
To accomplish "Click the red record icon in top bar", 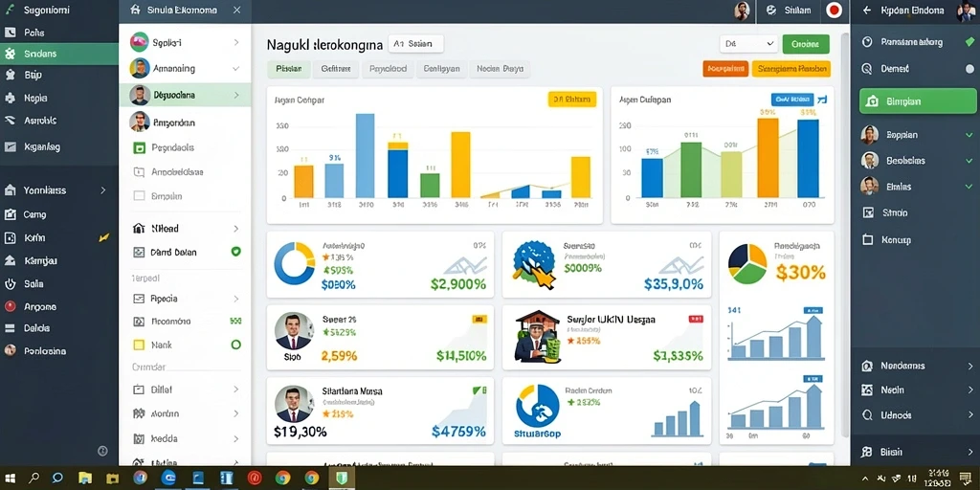I will [x=834, y=10].
